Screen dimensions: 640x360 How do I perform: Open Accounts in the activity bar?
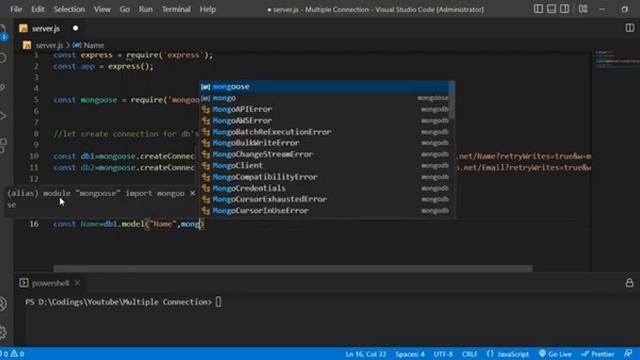click(3, 304)
